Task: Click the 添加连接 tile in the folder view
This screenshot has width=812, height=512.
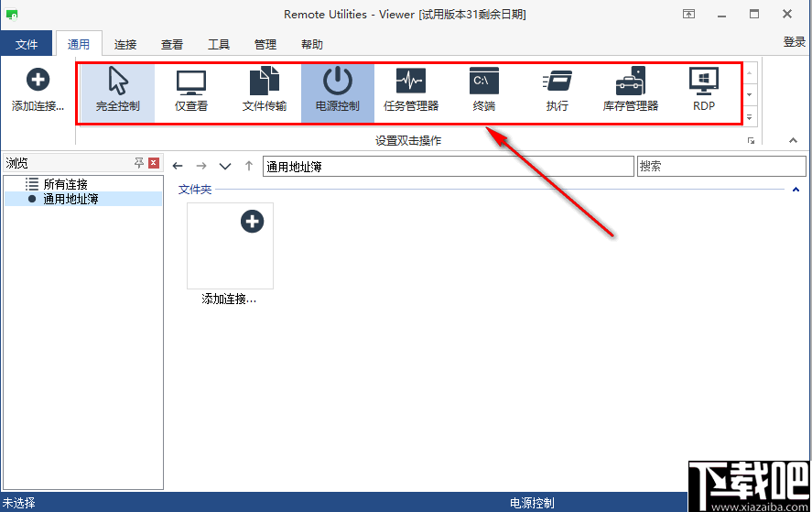Action: click(230, 254)
